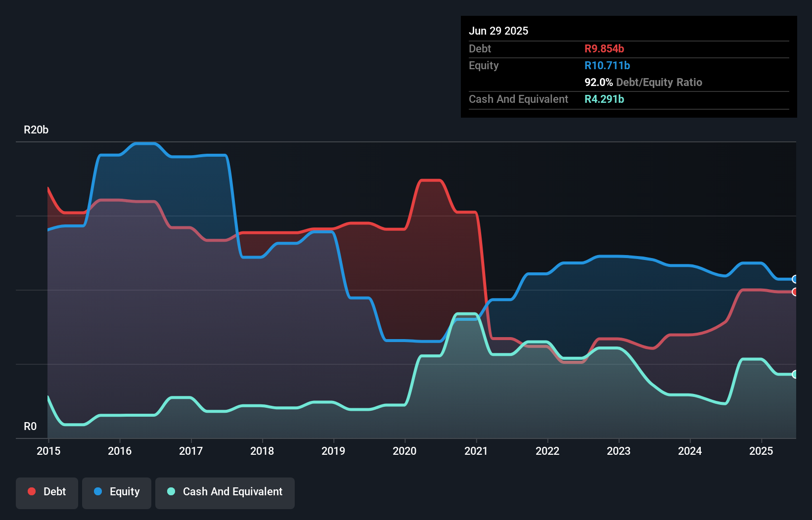Click the R10.711b equity value in tooltip
The image size is (812, 520).
(607, 65)
